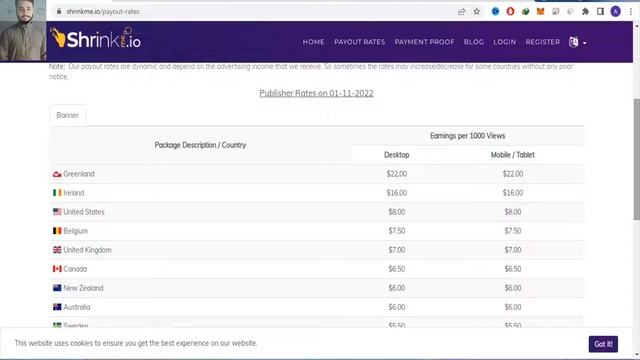Select the Banner tab
The height and width of the screenshot is (360, 640).
coord(68,115)
